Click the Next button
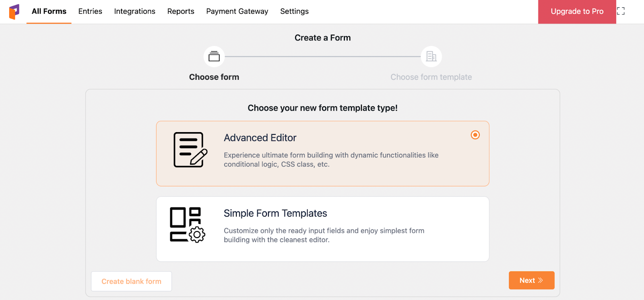This screenshot has width=644, height=300. (x=532, y=280)
